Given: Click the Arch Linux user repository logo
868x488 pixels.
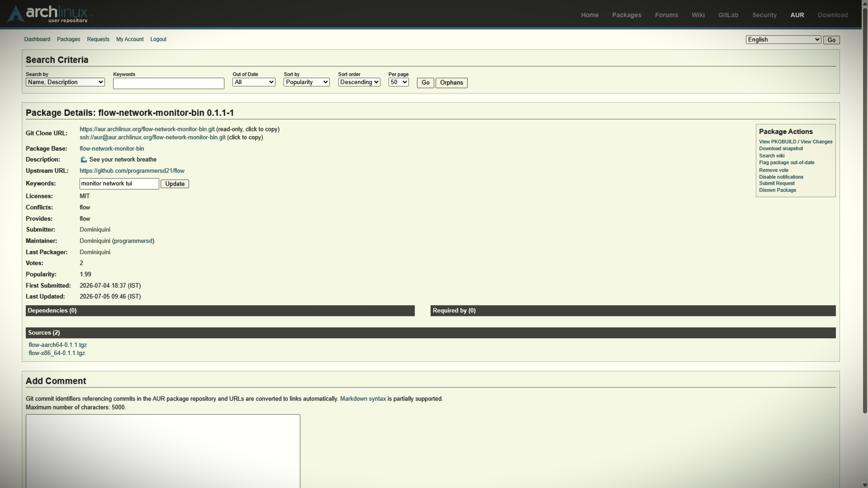Looking at the screenshot, I should (50, 14).
